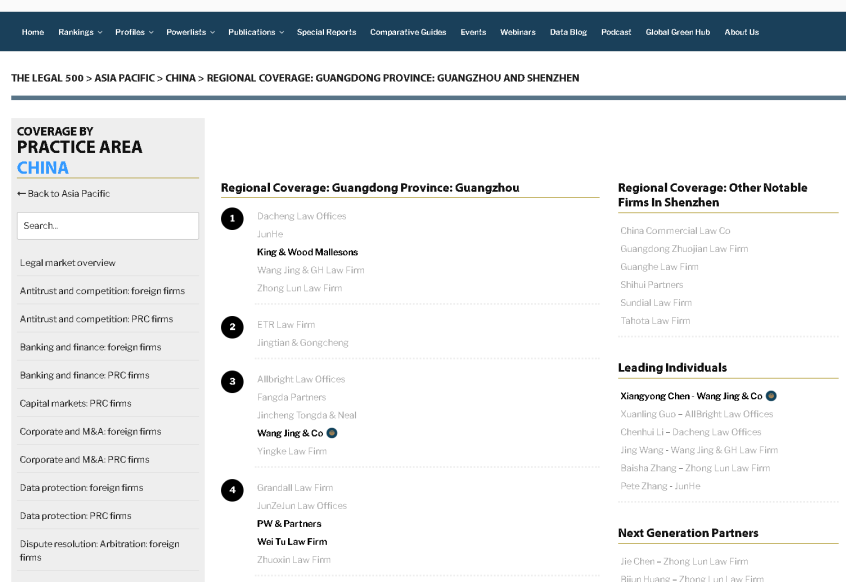Click Jincheng Tongda & Neal
The width and height of the screenshot is (846, 582).
click(306, 415)
